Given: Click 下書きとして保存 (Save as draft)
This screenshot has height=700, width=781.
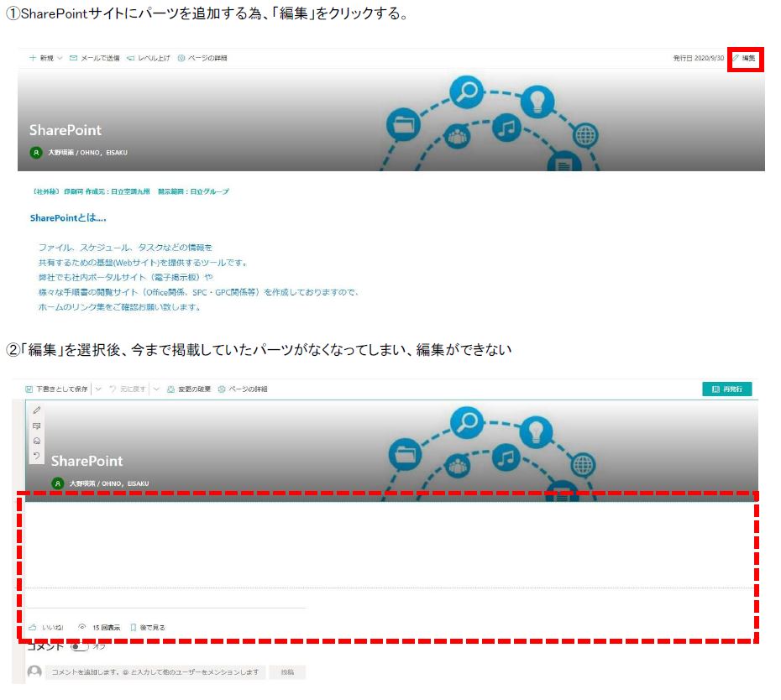Looking at the screenshot, I should click(57, 389).
